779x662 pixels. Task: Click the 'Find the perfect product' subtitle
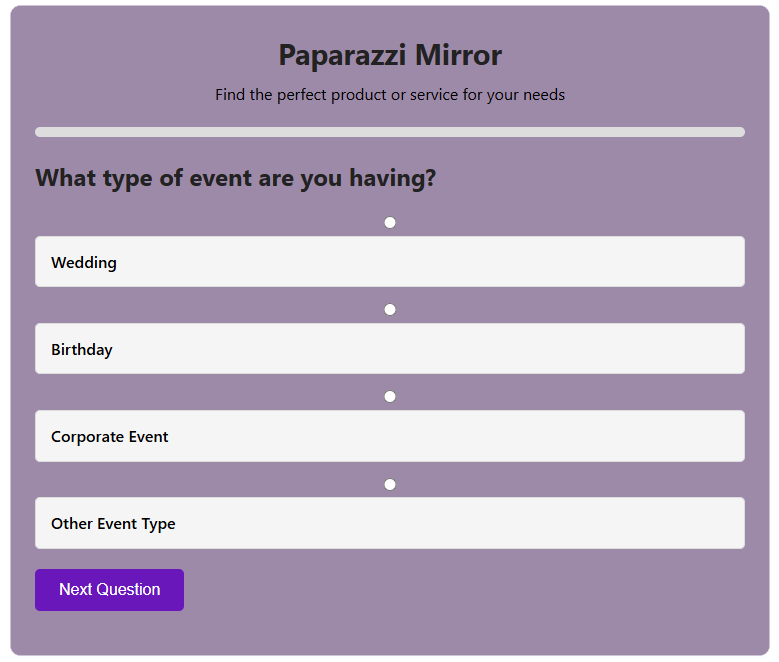(x=390, y=95)
